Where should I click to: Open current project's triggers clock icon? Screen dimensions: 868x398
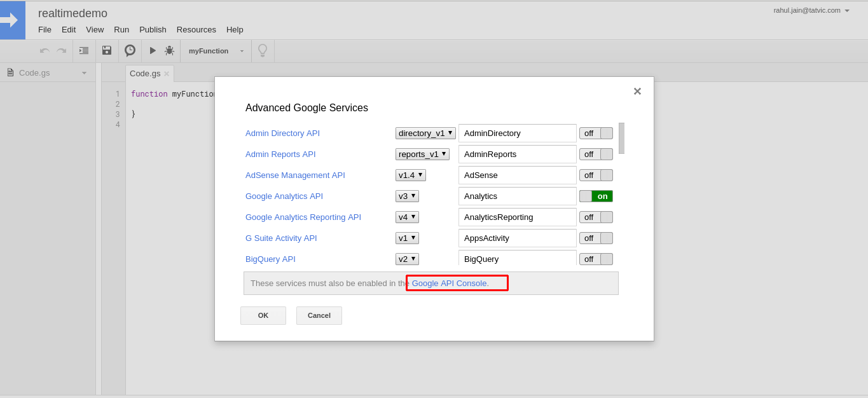(130, 51)
